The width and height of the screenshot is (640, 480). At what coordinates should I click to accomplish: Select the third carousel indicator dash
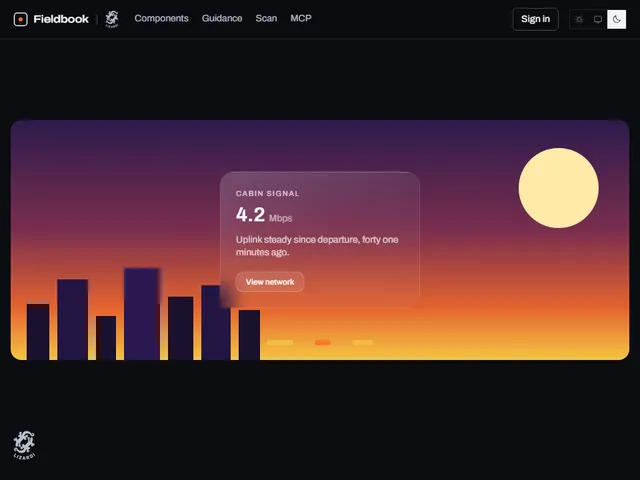coord(362,342)
